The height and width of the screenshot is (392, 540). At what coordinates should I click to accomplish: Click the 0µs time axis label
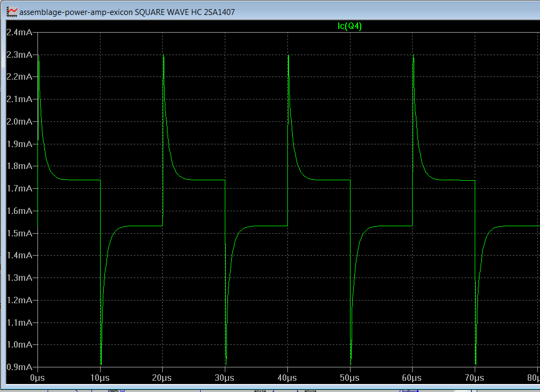point(37,378)
